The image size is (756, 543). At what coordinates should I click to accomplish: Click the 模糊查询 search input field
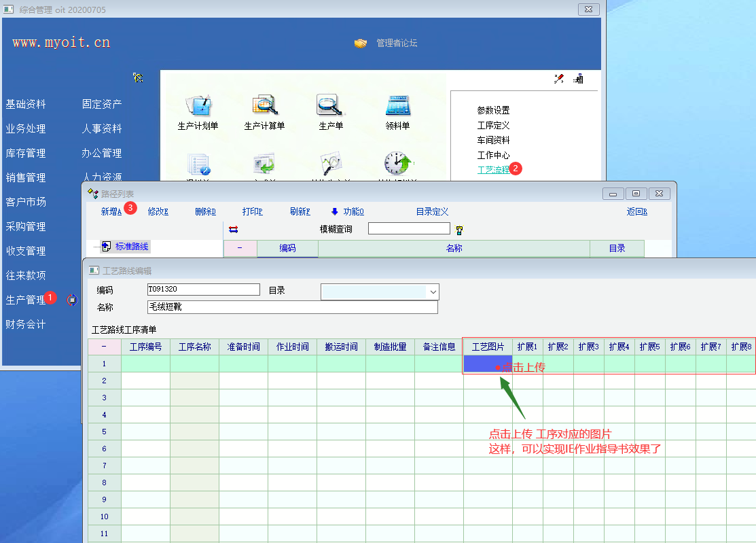point(409,228)
